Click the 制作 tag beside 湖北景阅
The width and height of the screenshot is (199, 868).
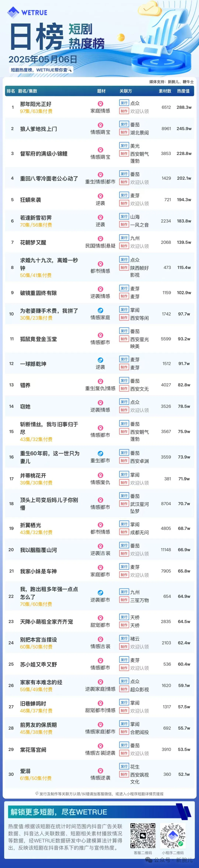(x=124, y=133)
